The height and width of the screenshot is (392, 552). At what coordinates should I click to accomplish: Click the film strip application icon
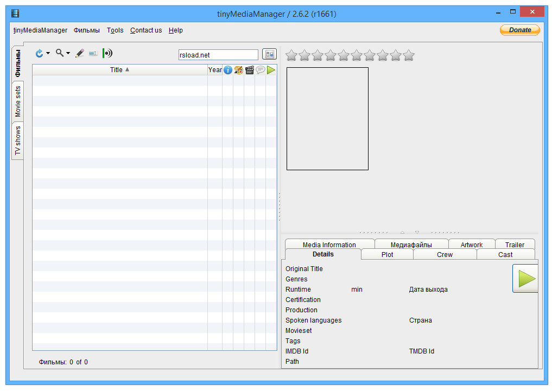[x=15, y=14]
